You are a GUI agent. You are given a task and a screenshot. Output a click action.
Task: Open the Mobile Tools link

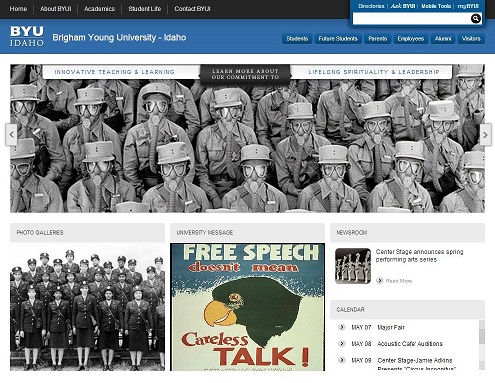436,6
